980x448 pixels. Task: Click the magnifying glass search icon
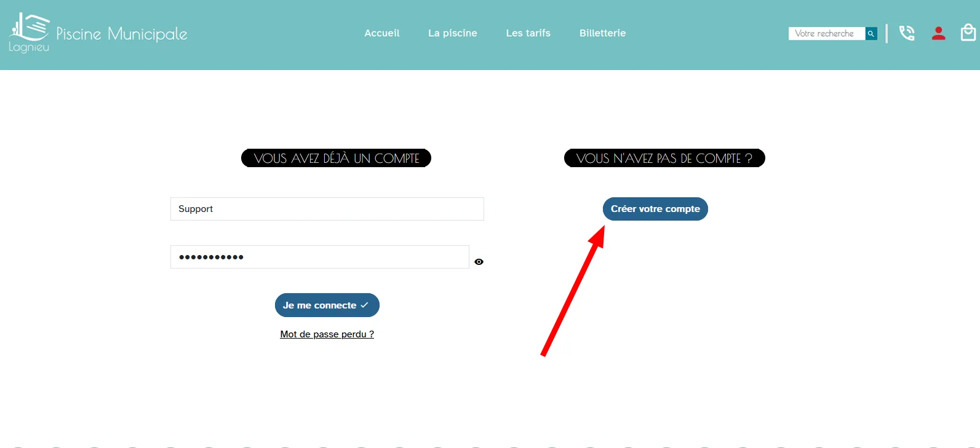(871, 34)
